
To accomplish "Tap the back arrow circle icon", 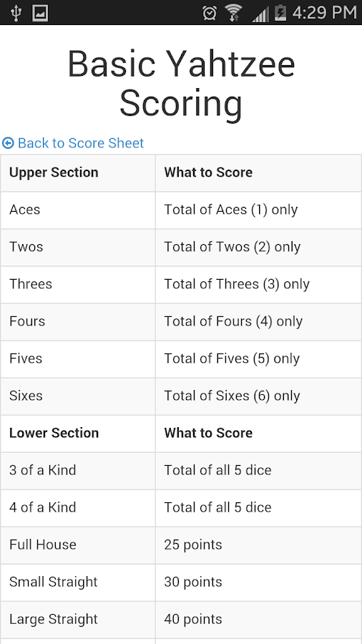I will click(8, 143).
